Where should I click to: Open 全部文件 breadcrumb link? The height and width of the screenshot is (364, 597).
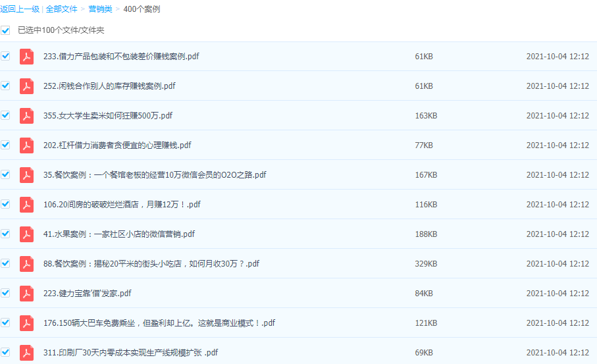(x=61, y=9)
